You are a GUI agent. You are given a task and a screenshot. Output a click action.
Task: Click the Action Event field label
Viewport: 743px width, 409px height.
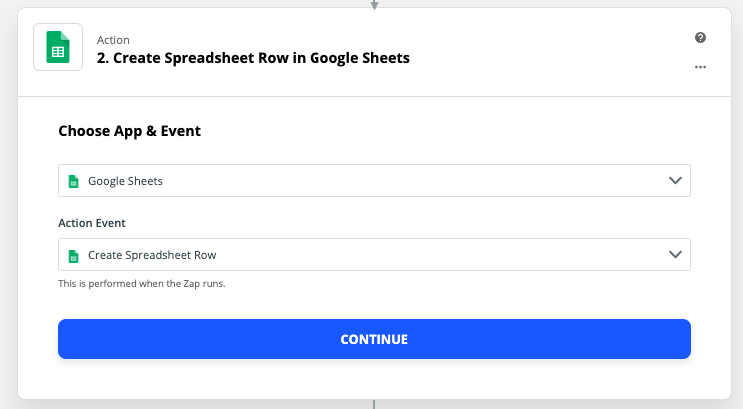coord(92,223)
